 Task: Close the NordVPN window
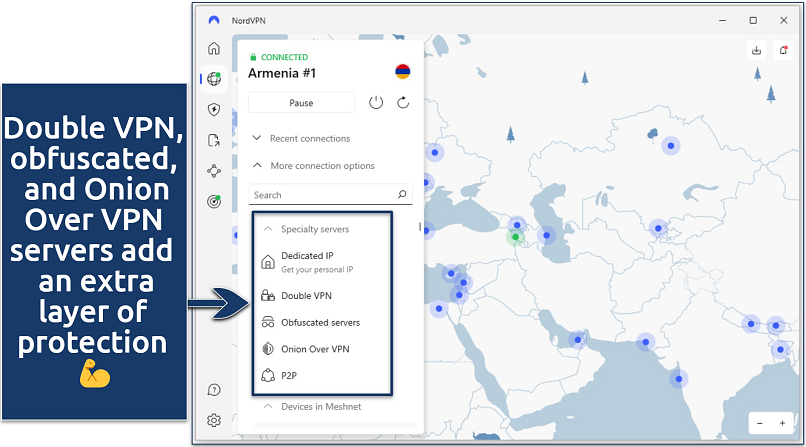point(783,20)
